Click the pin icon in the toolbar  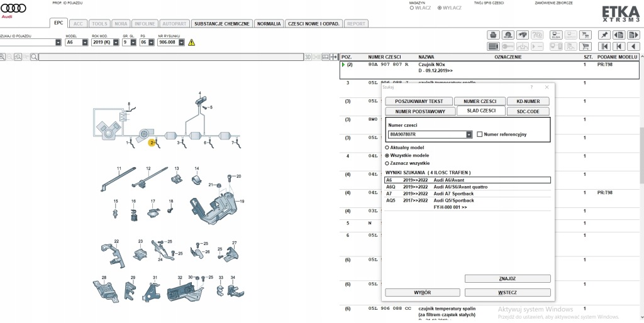604,35
